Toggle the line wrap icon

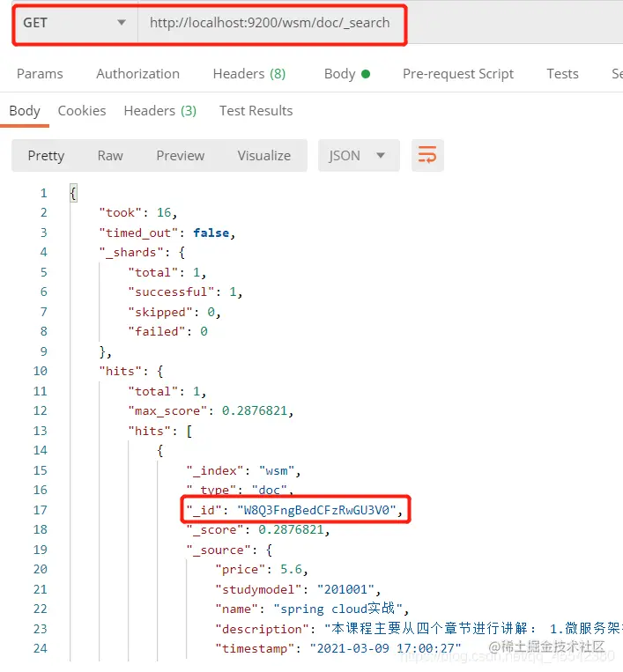[427, 156]
